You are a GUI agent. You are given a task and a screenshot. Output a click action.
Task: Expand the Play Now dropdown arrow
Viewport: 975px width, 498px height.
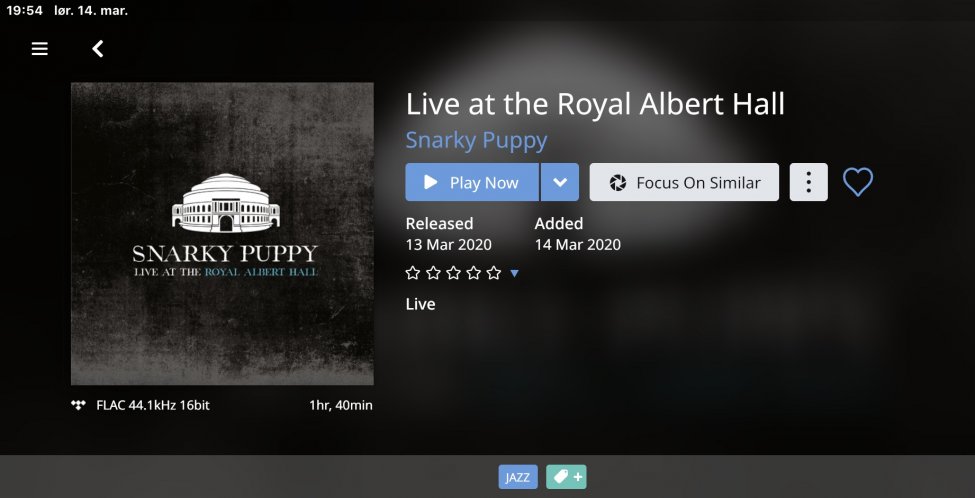560,182
